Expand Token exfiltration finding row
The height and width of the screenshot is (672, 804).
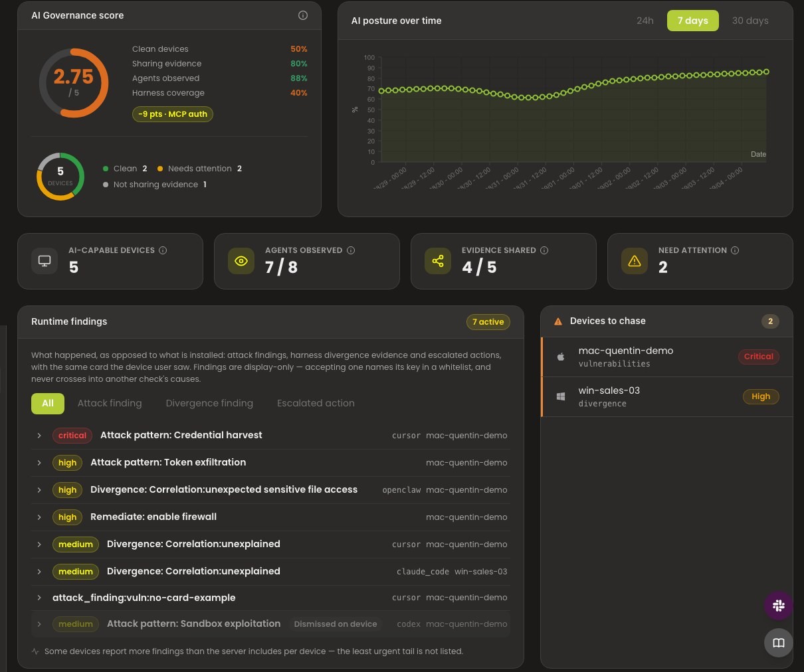39,463
